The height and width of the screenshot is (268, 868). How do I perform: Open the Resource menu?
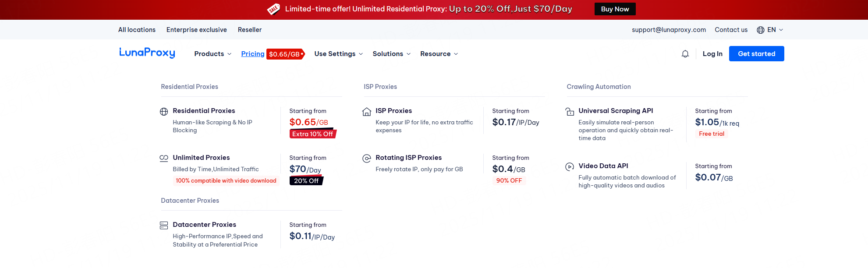pyautogui.click(x=439, y=54)
